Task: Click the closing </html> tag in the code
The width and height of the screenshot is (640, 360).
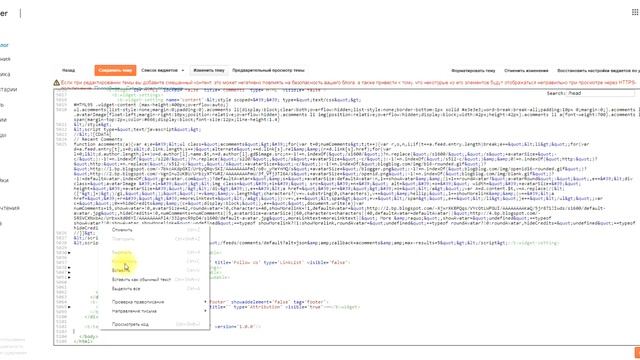Action: click(83, 341)
